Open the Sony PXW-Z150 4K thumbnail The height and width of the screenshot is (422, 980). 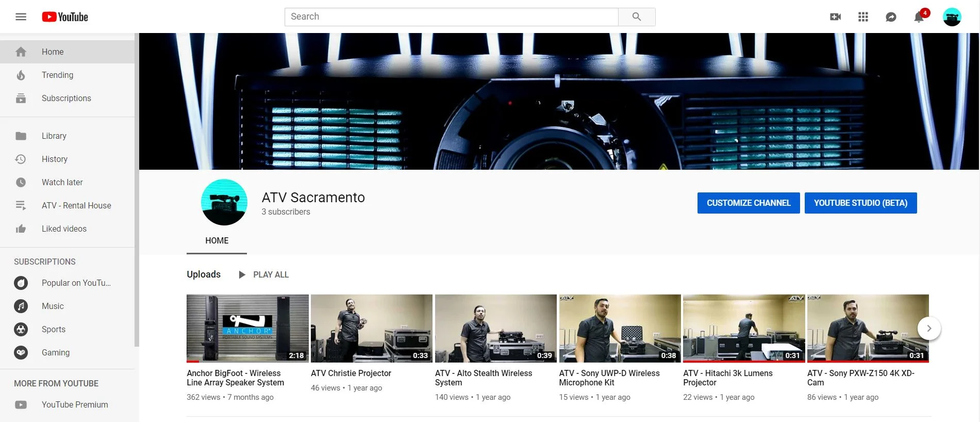pyautogui.click(x=868, y=329)
